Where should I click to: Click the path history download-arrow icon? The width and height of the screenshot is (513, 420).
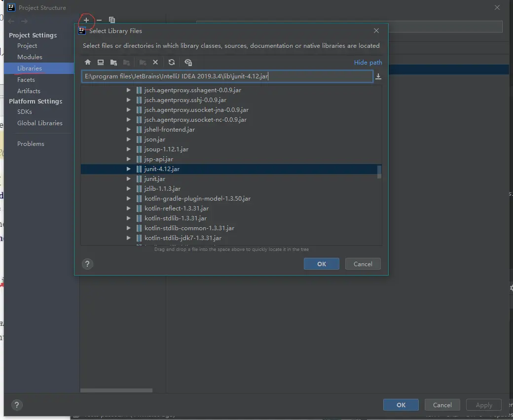click(x=378, y=76)
